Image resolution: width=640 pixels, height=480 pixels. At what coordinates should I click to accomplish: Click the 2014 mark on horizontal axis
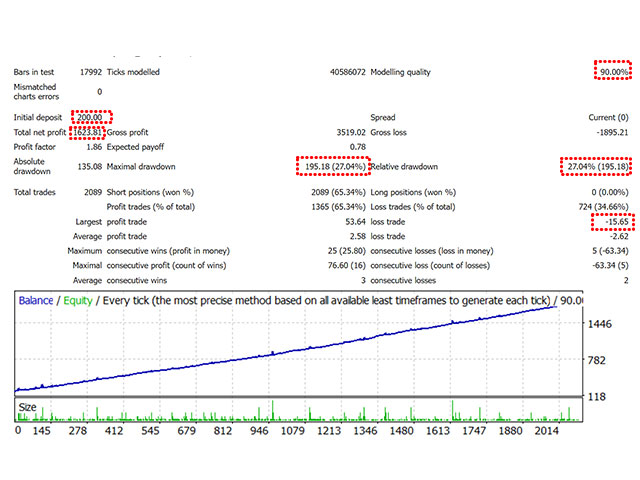click(548, 431)
